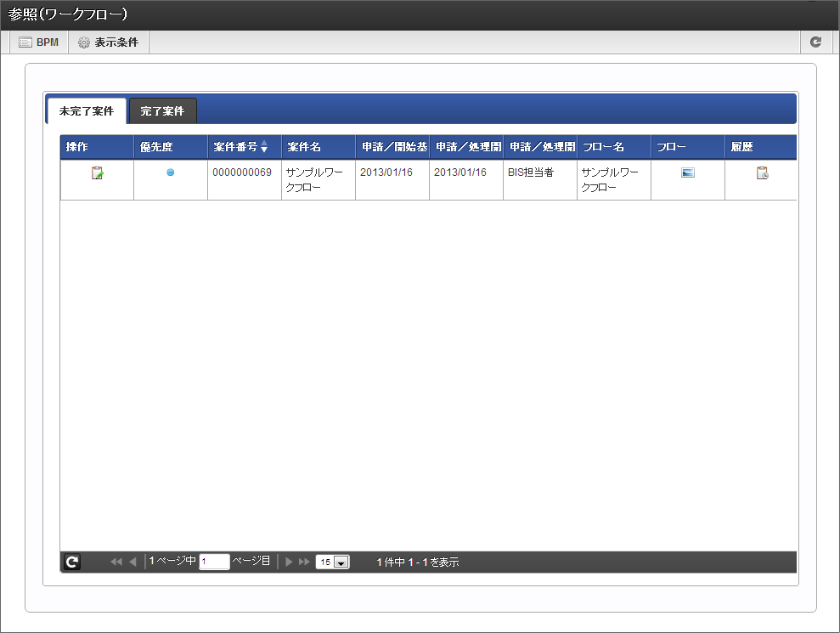Click the 優先度 column header

click(x=171, y=147)
